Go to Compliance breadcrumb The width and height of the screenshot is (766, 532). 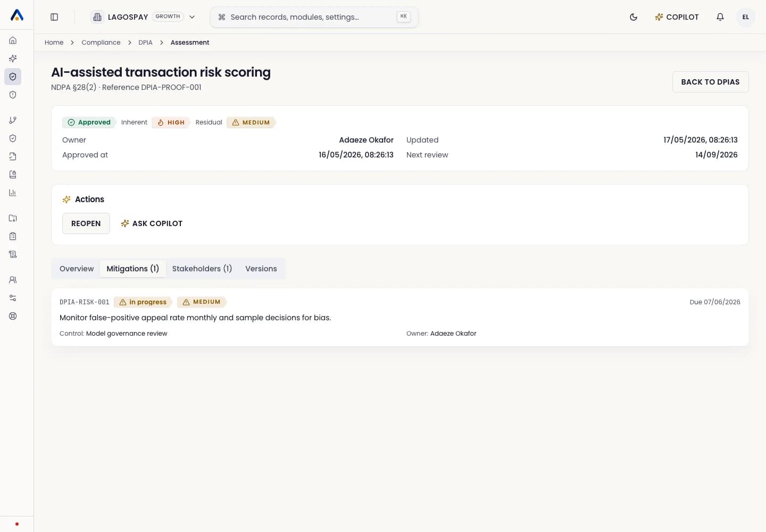click(x=101, y=43)
